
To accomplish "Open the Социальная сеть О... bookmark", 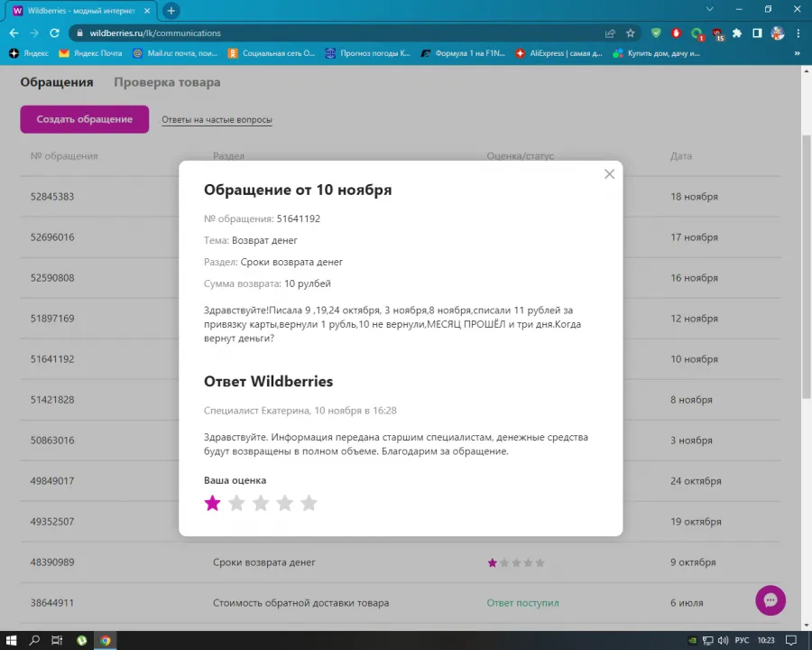I will [272, 53].
